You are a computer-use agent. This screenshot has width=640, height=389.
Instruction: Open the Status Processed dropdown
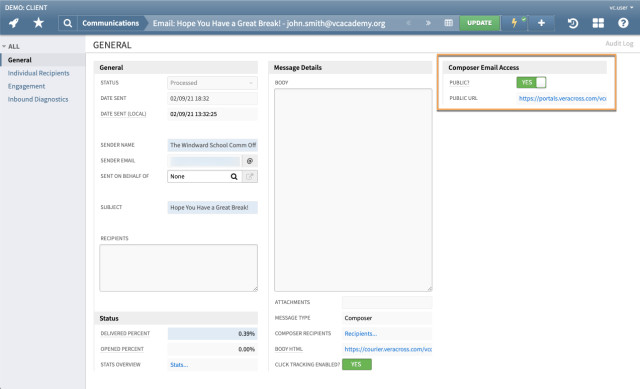pyautogui.click(x=212, y=83)
